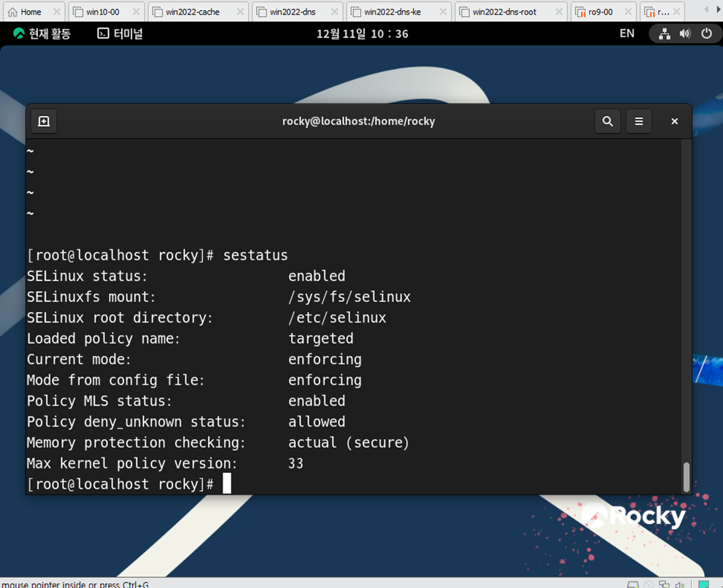
Task: Click the 'allowed' deny_unknown value
Action: tap(317, 422)
